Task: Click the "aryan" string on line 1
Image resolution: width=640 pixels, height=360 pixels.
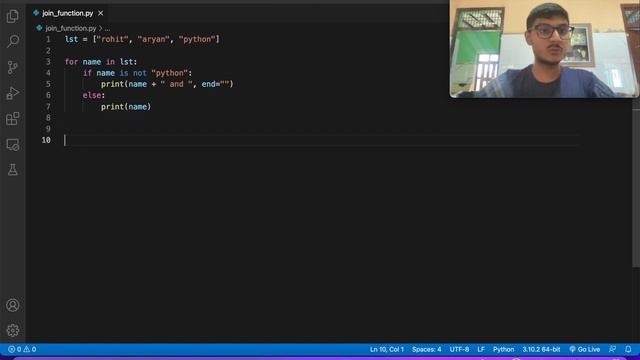Action: tap(153, 40)
